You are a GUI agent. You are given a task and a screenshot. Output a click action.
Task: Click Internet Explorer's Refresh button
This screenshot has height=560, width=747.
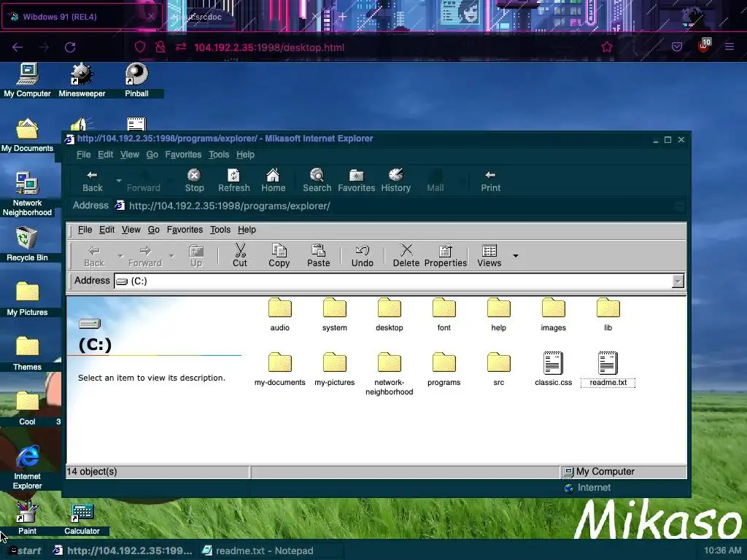pyautogui.click(x=234, y=181)
